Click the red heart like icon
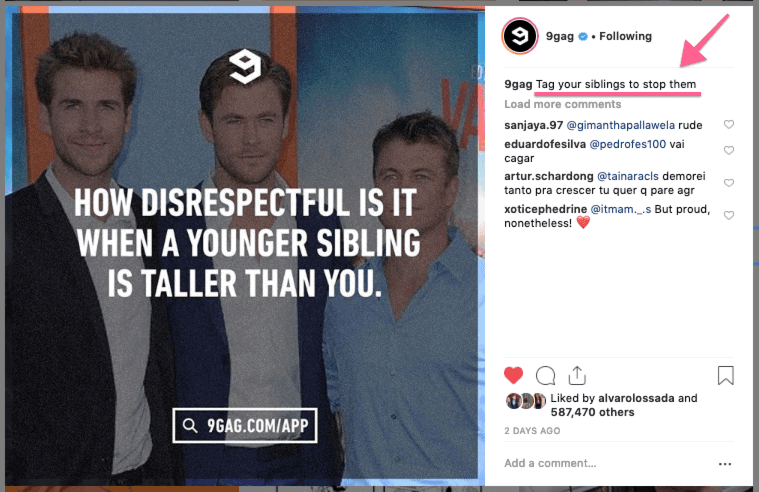This screenshot has width=759, height=492. coord(513,375)
